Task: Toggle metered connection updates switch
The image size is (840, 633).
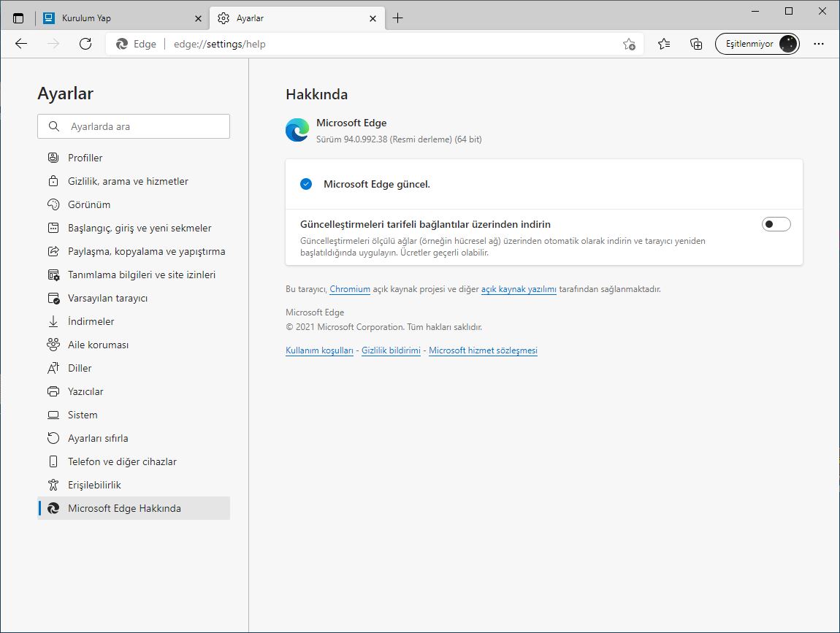Action: [776, 224]
